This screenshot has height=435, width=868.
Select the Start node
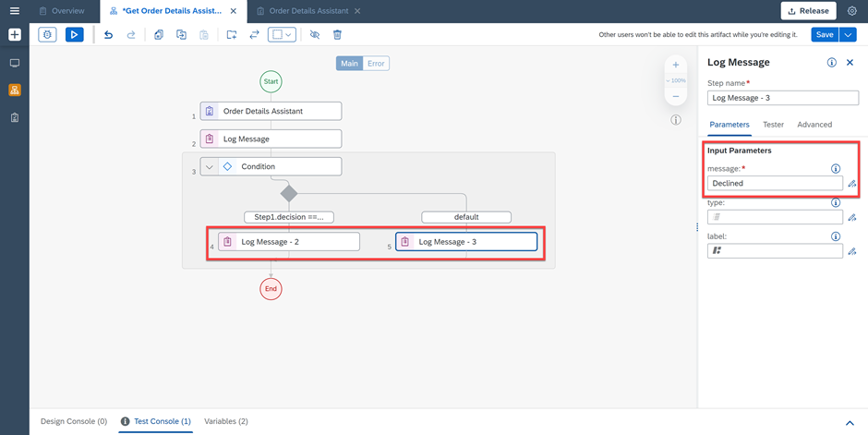tap(271, 81)
